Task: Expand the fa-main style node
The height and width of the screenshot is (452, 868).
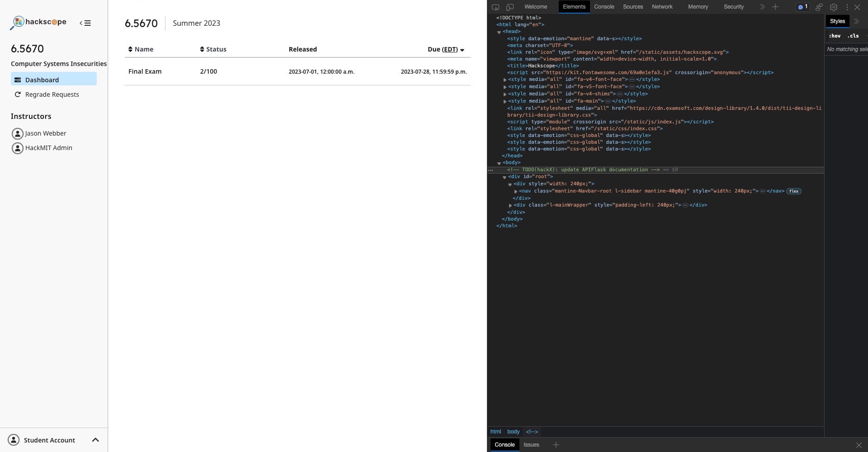Action: click(x=505, y=101)
